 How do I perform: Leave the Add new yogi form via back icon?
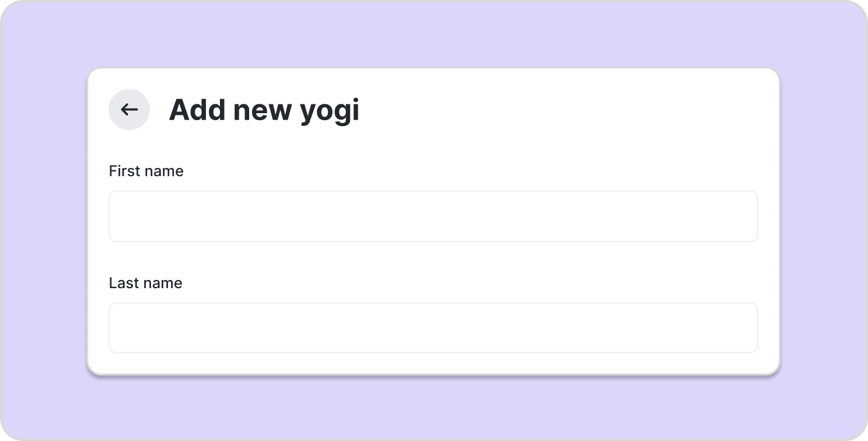click(x=129, y=109)
